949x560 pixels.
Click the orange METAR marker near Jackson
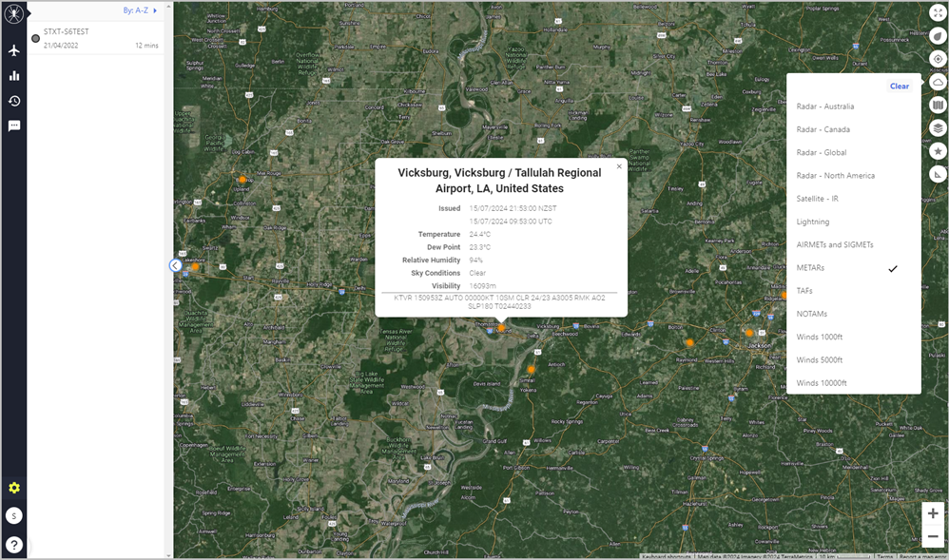click(749, 333)
